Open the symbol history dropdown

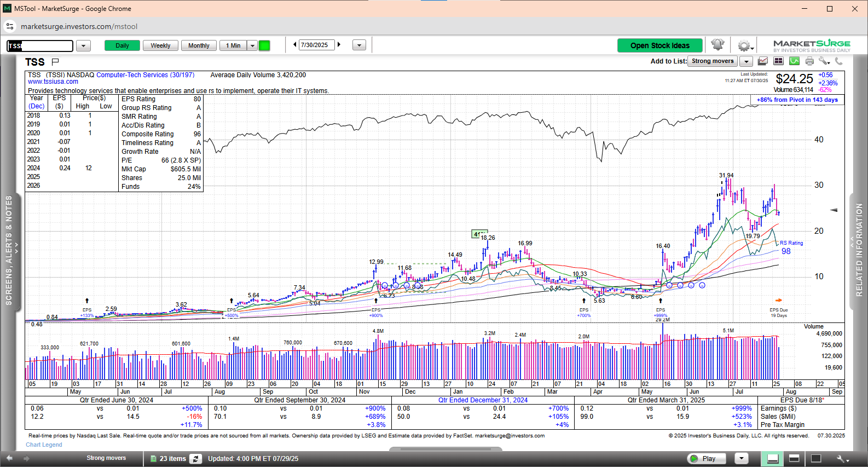tap(83, 45)
